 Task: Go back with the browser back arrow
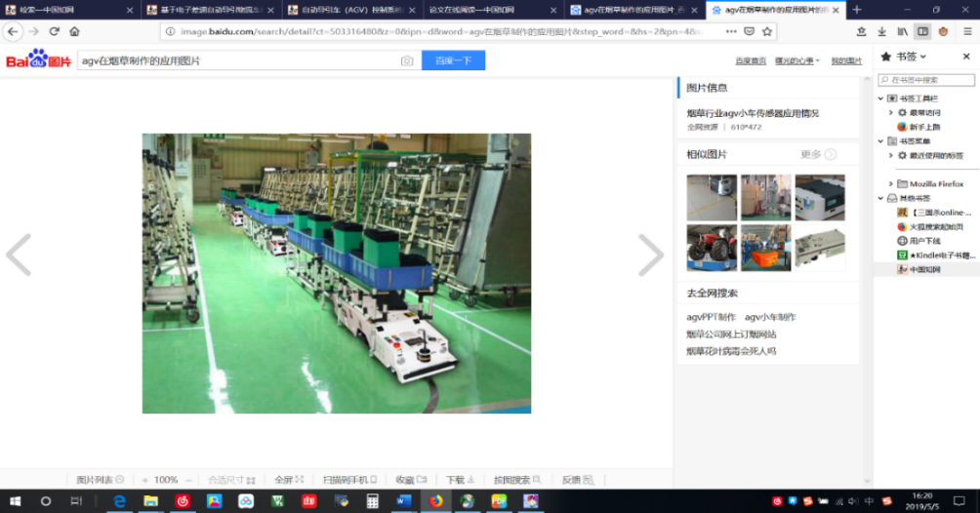(13, 31)
